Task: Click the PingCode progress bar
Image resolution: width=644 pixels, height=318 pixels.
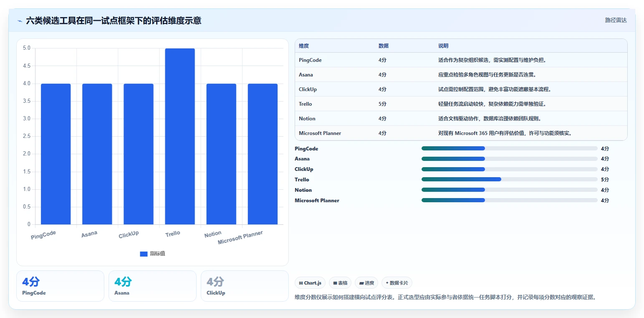Action: click(x=510, y=148)
